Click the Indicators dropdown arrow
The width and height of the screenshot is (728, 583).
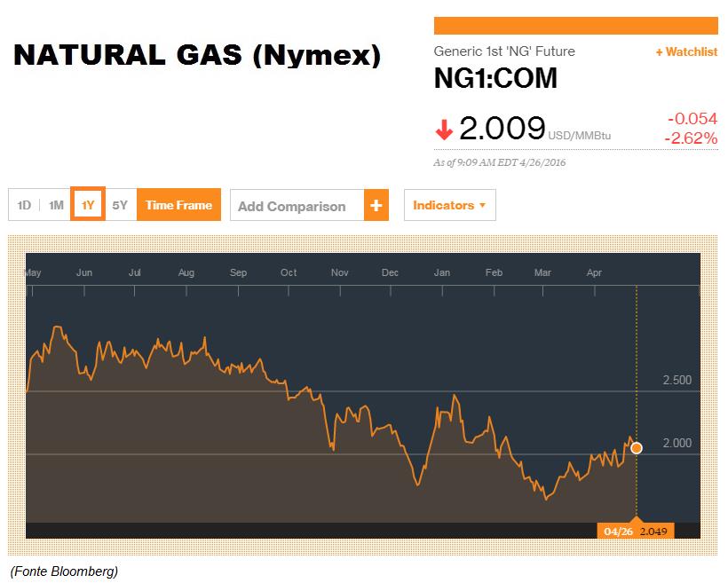[x=482, y=205]
